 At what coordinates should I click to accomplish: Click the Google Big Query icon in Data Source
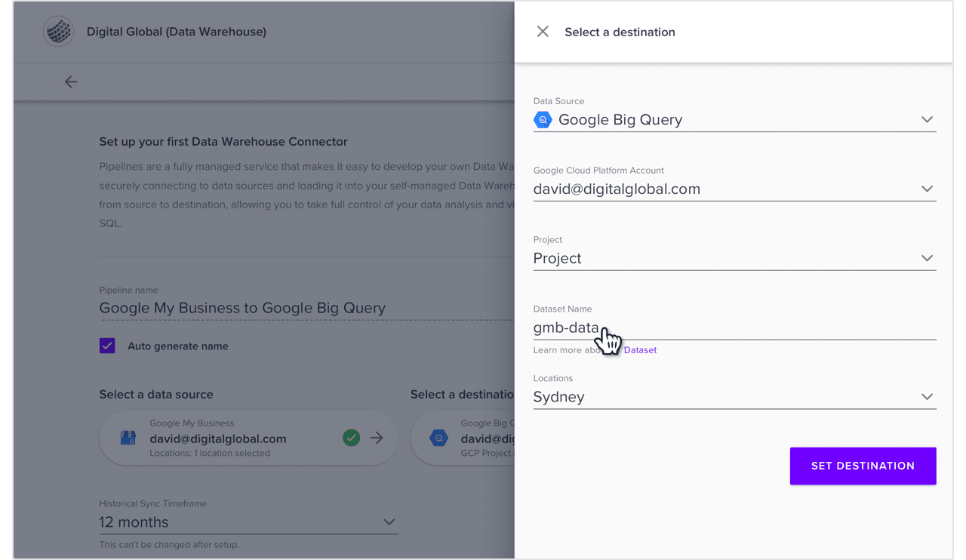pyautogui.click(x=543, y=119)
